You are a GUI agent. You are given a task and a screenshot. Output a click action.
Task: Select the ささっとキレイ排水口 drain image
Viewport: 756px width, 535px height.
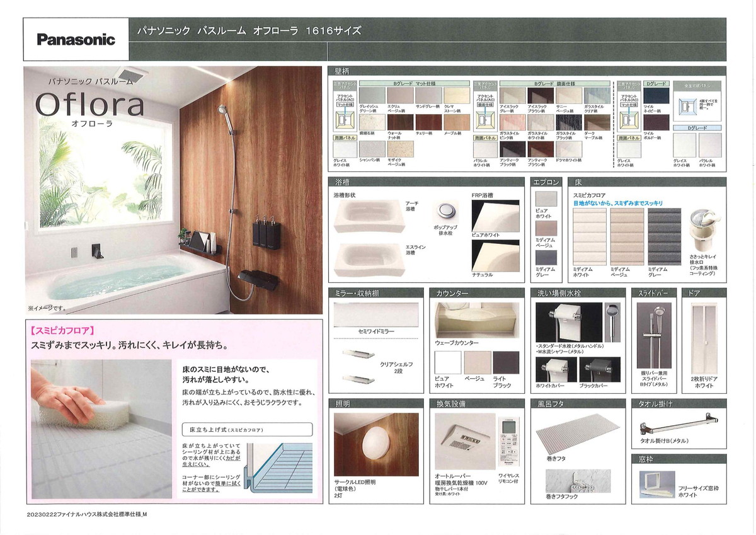[704, 231]
